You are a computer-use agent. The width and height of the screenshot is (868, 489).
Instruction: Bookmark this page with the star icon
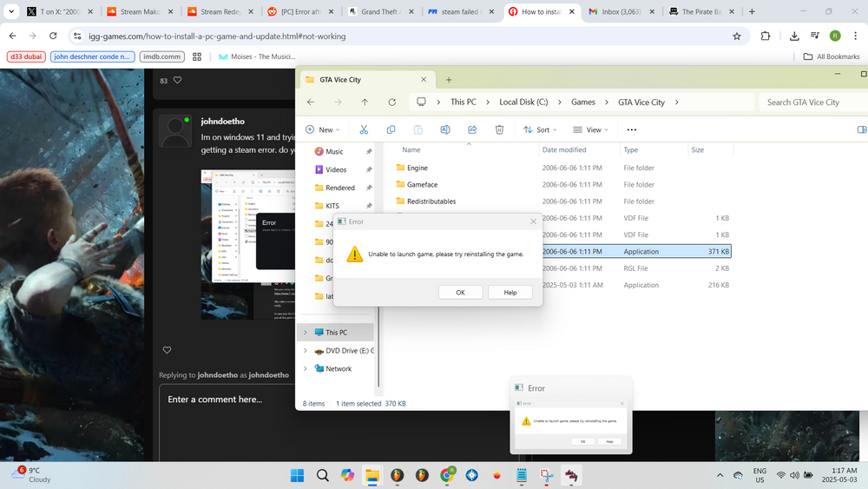[737, 36]
